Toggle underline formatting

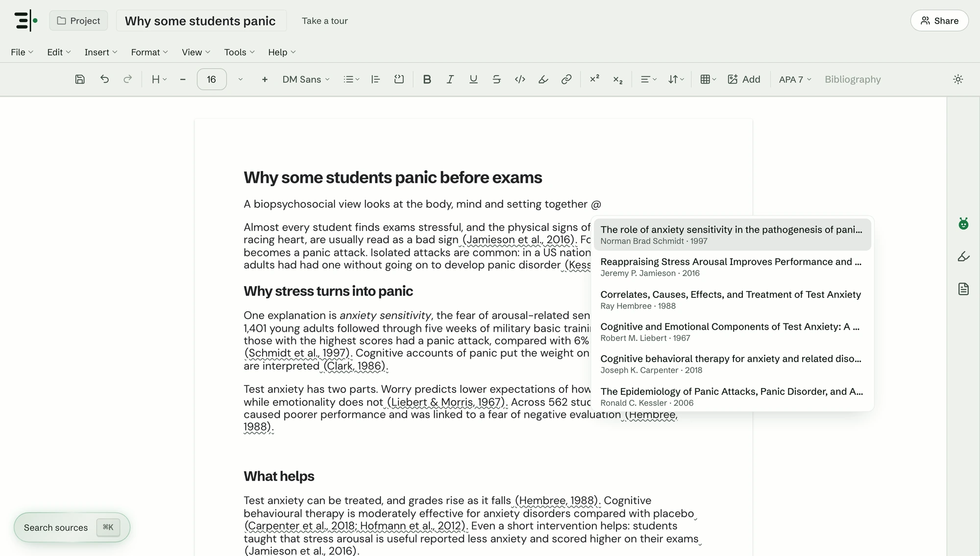[473, 79]
